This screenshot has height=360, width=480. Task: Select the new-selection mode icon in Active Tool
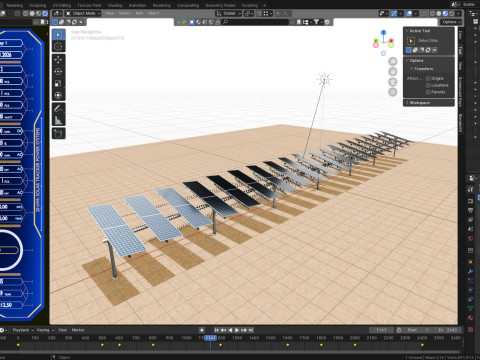pyautogui.click(x=409, y=50)
